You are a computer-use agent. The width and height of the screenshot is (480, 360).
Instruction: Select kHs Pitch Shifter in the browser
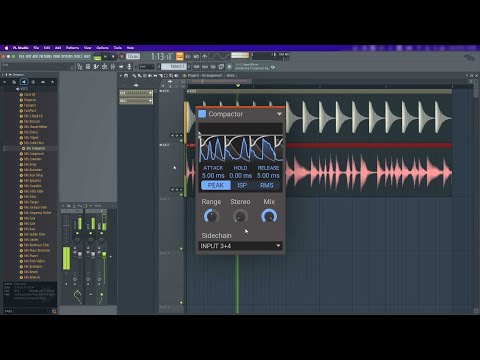pyautogui.click(x=32, y=261)
